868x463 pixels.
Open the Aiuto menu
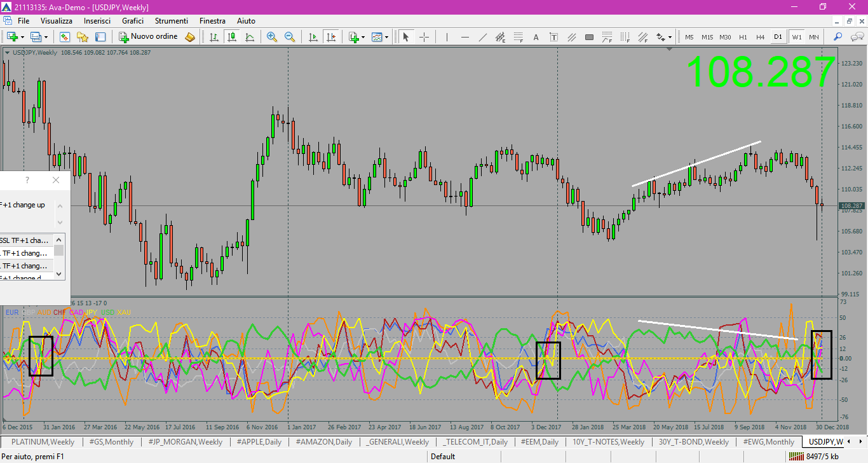246,21
